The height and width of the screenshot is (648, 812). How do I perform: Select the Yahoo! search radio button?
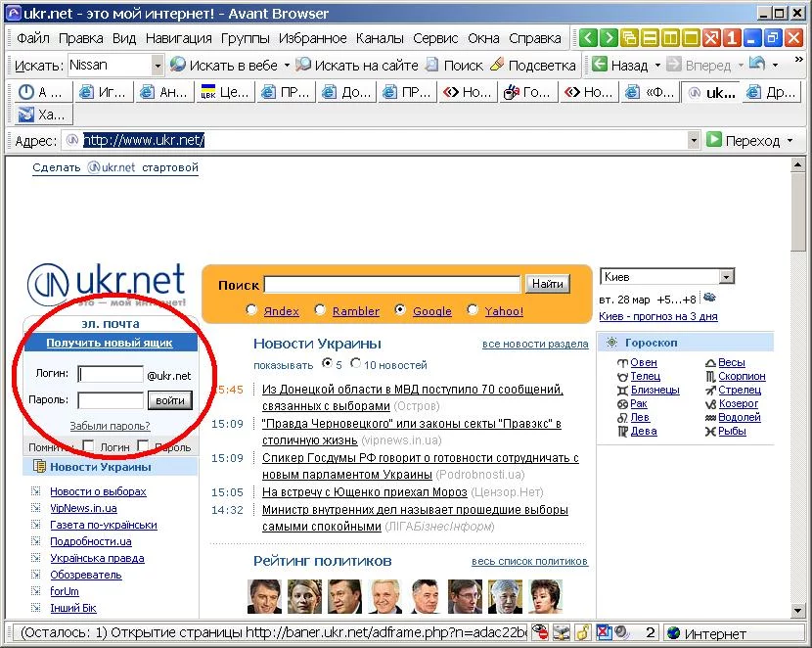pos(474,310)
